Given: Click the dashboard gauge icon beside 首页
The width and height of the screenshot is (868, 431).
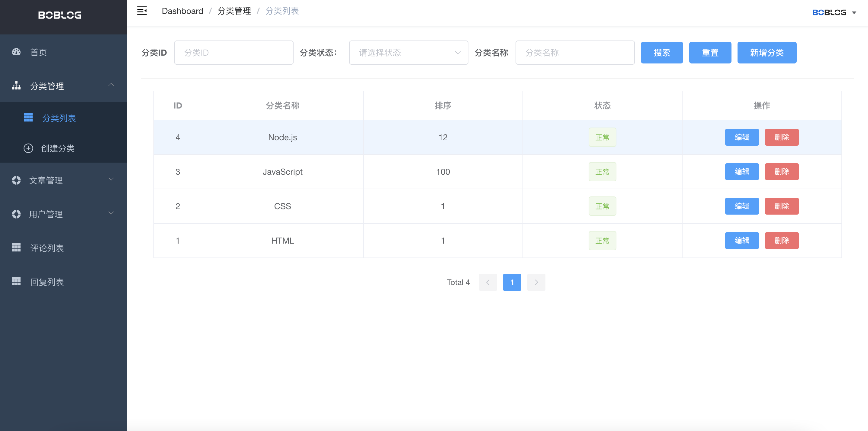Looking at the screenshot, I should click(x=16, y=52).
